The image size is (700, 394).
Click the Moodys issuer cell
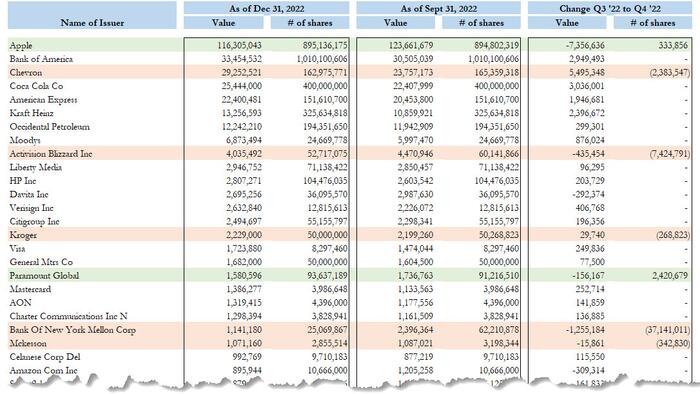point(25,140)
